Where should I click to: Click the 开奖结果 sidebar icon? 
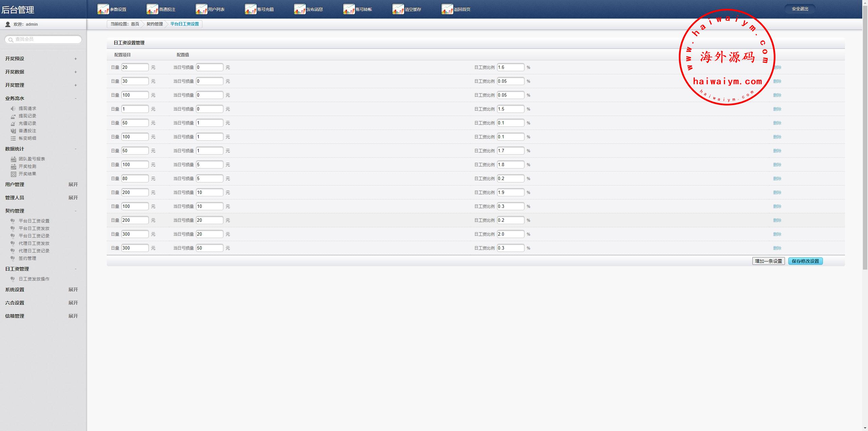click(13, 174)
